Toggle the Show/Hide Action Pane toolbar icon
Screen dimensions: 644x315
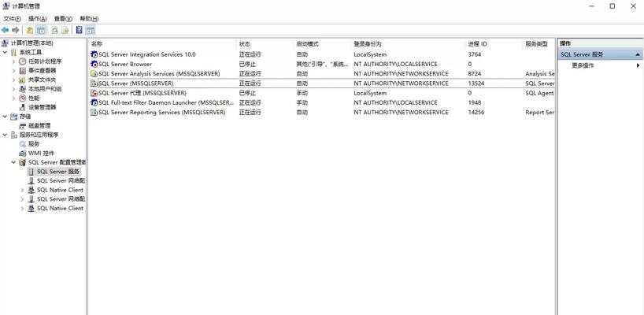pos(91,30)
